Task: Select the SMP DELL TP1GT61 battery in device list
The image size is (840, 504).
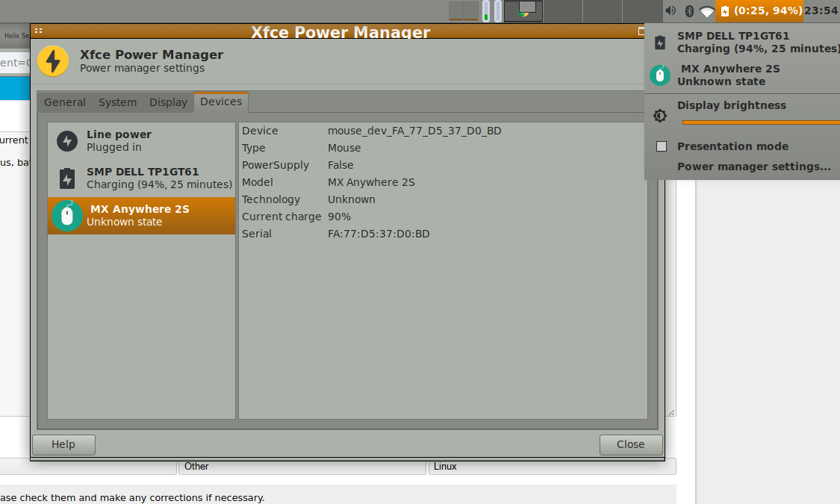Action: pyautogui.click(x=142, y=178)
